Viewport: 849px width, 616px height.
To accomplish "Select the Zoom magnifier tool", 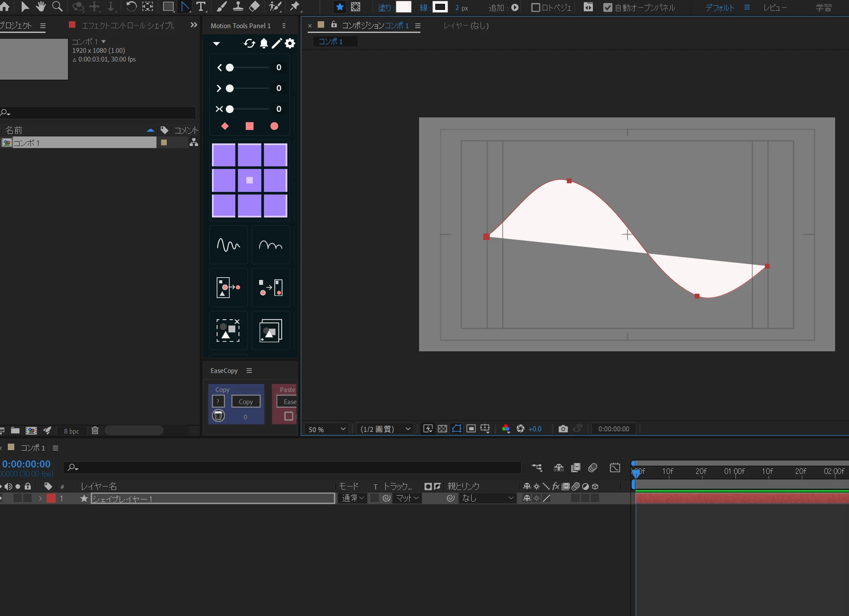I will tap(57, 6).
